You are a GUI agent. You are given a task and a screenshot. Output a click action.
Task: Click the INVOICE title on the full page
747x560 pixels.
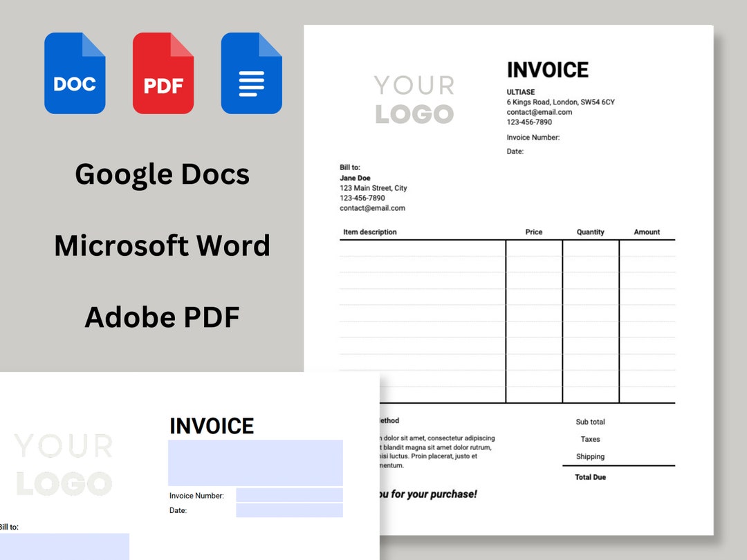(x=547, y=70)
